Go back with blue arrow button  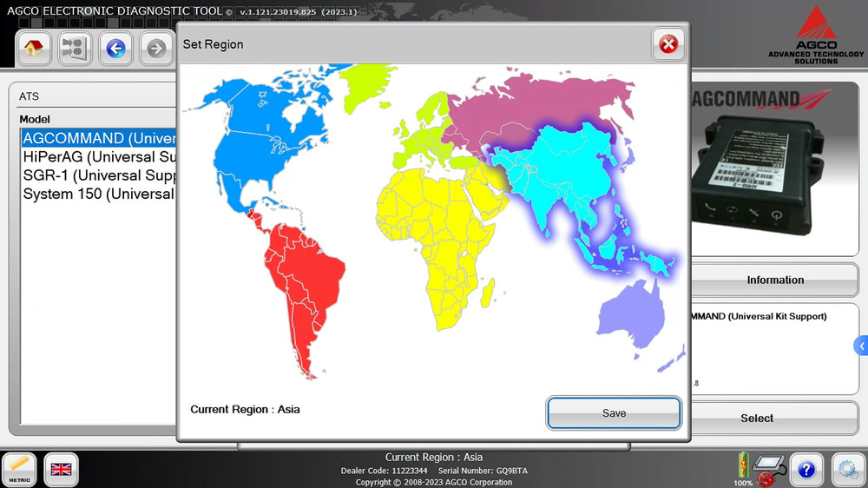115,49
